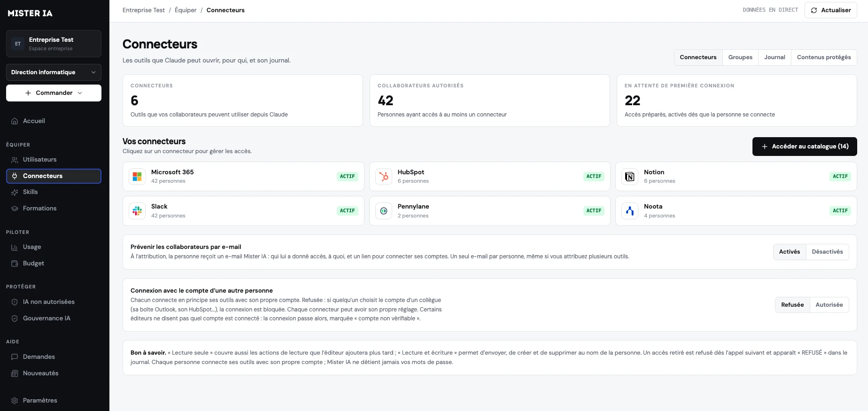Switch to the Connecteurs tab
This screenshot has width=868, height=411.
[x=698, y=57]
